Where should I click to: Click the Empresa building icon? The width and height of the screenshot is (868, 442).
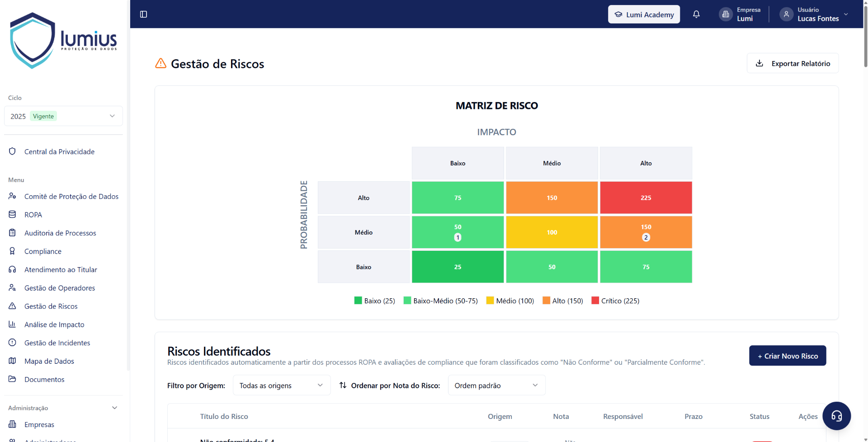pos(726,14)
